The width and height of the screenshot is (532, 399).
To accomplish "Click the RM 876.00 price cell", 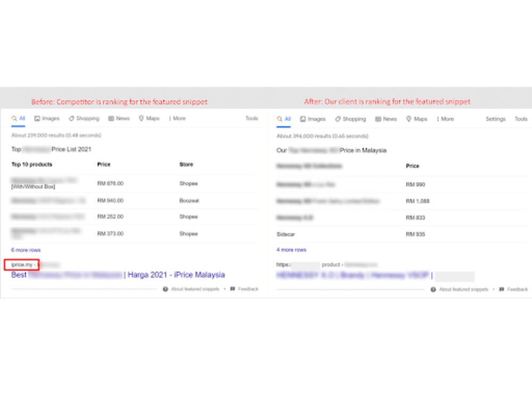I will (110, 184).
